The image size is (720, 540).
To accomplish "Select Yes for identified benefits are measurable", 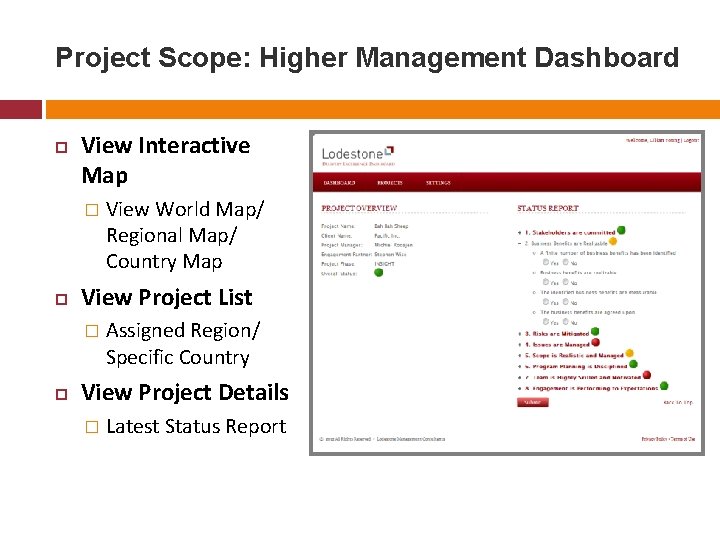I will point(546,302).
